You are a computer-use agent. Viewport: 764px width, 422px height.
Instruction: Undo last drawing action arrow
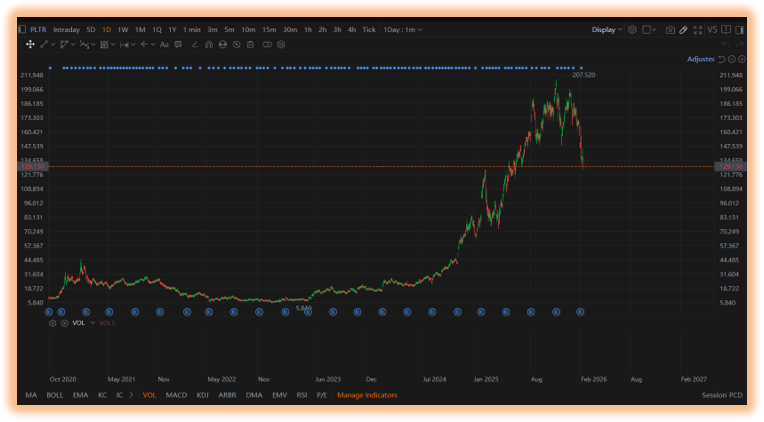[x=726, y=44]
